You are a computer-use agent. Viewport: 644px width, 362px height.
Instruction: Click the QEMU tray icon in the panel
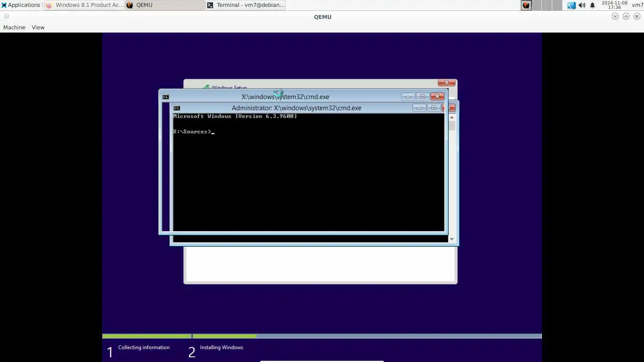[526, 5]
